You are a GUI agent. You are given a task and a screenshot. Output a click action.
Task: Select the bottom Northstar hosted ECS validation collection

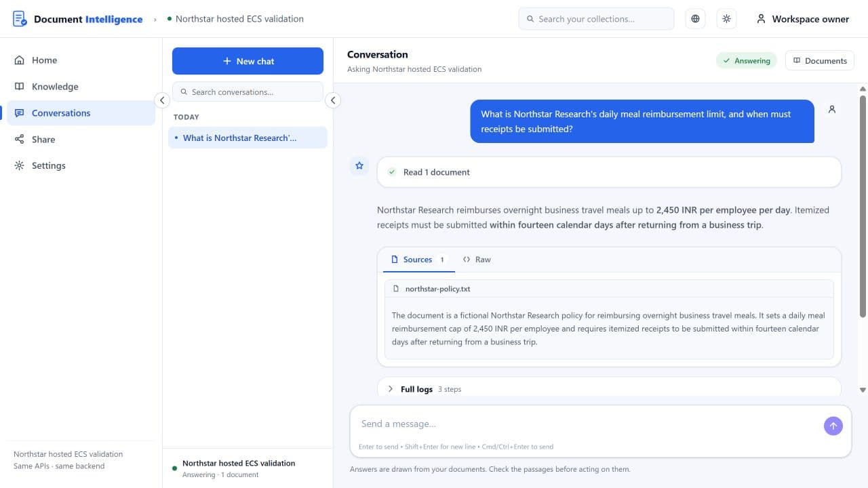[248, 468]
